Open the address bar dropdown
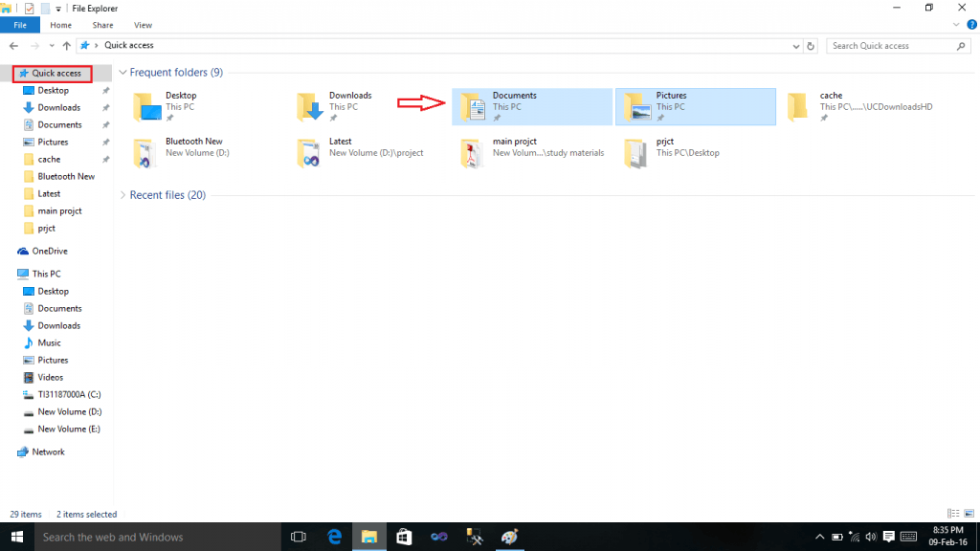 [x=795, y=45]
